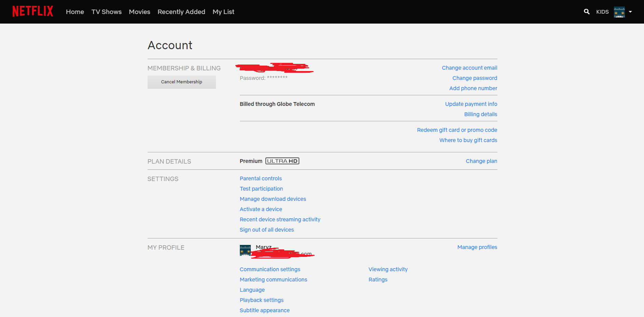
Task: Open Billing details
Action: pyautogui.click(x=481, y=114)
